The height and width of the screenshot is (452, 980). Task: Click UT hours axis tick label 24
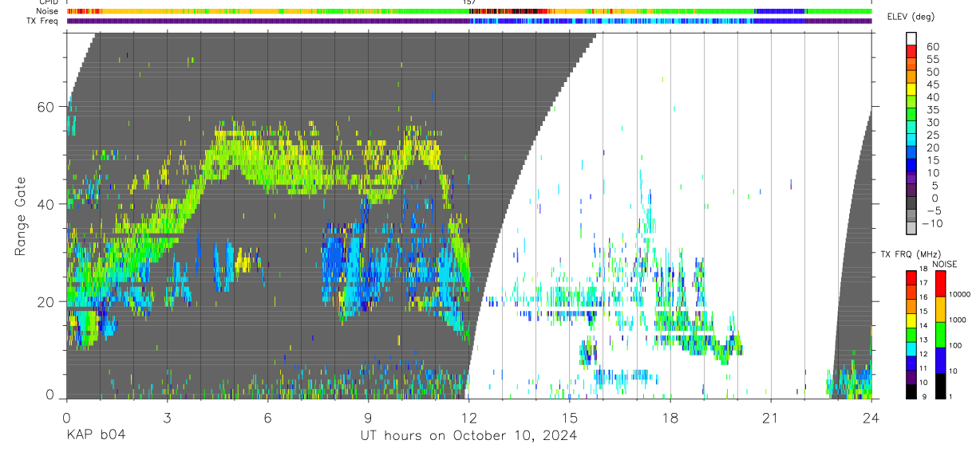[871, 418]
